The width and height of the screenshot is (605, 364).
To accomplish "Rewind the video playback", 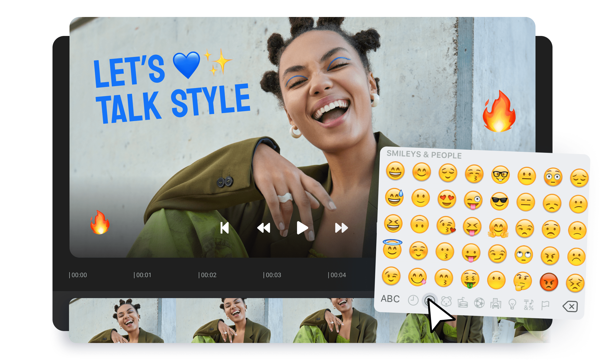I will tap(264, 227).
